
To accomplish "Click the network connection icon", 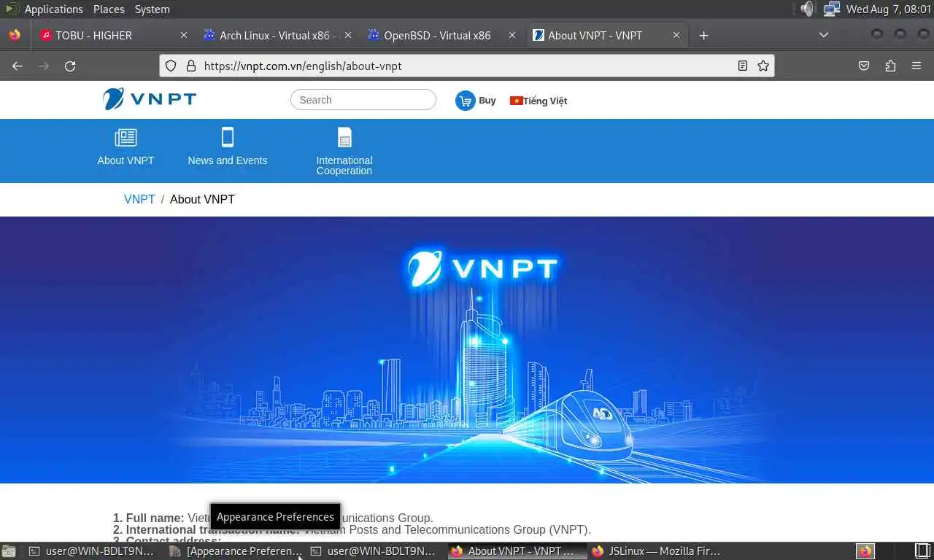I will (831, 9).
